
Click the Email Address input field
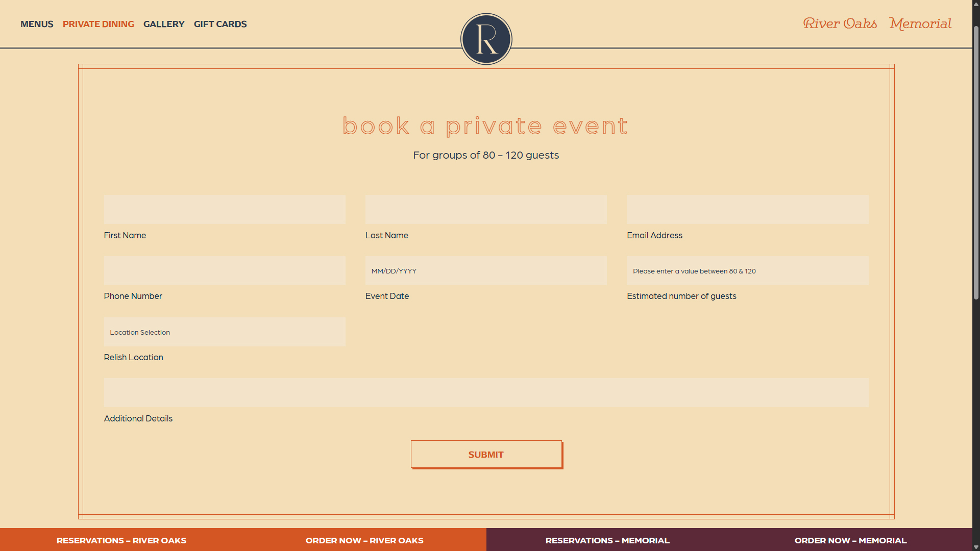pos(747,209)
